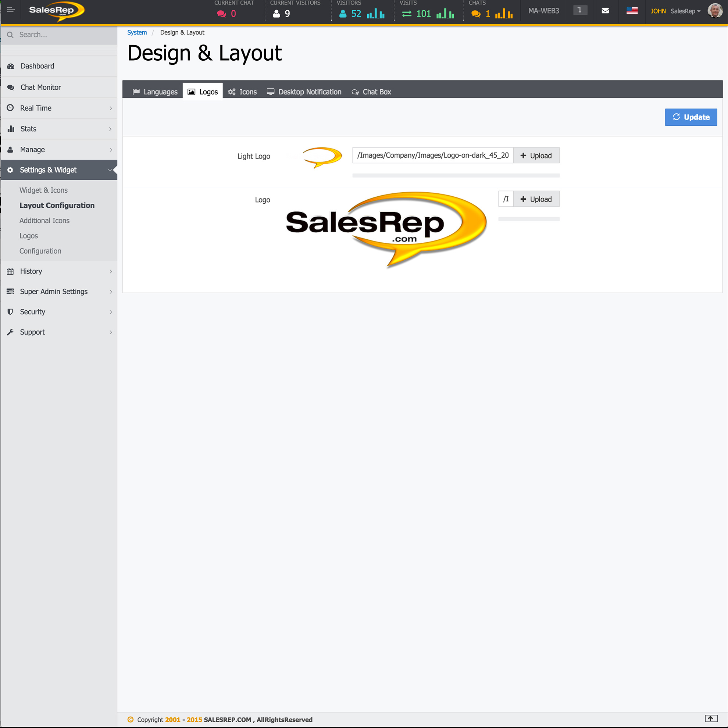Image resolution: width=728 pixels, height=728 pixels.
Task: Click the Real Time clock icon
Action: 10,108
